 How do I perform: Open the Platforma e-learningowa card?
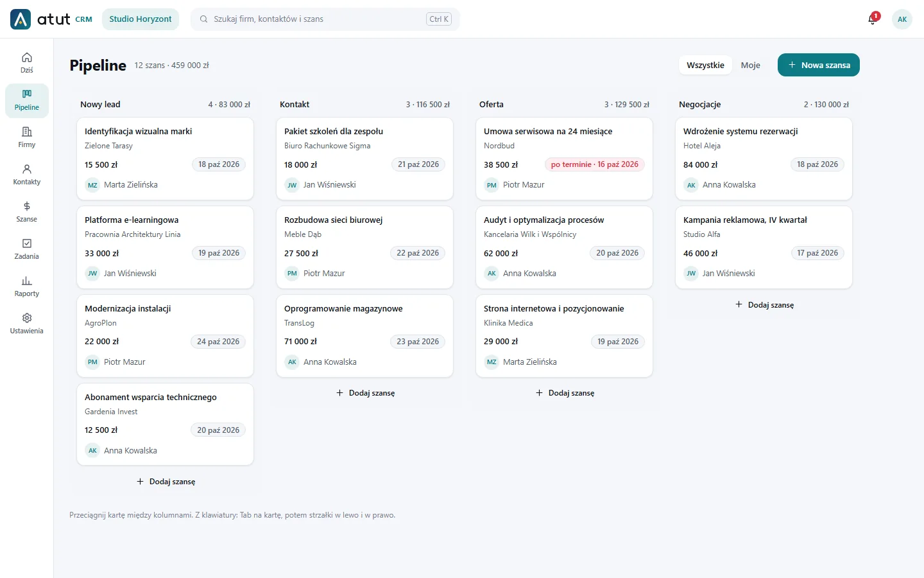point(166,247)
